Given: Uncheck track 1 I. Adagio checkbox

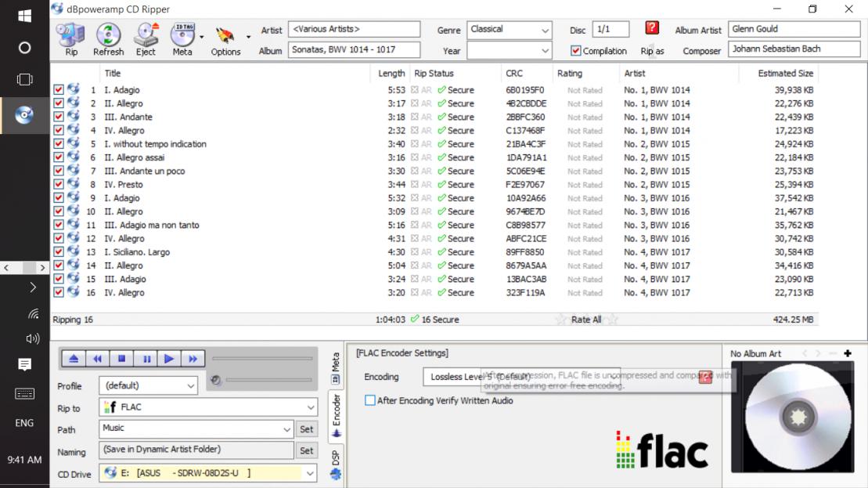Looking at the screenshot, I should (x=59, y=90).
